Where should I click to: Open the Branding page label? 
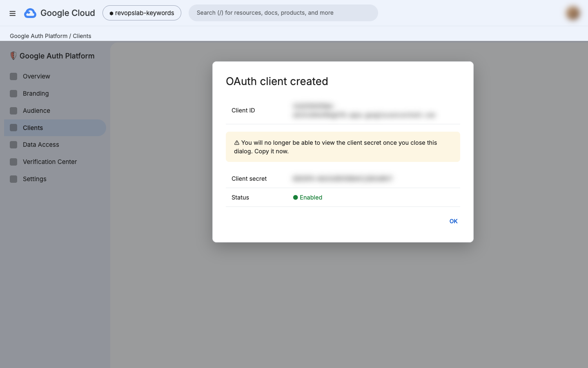[36, 94]
